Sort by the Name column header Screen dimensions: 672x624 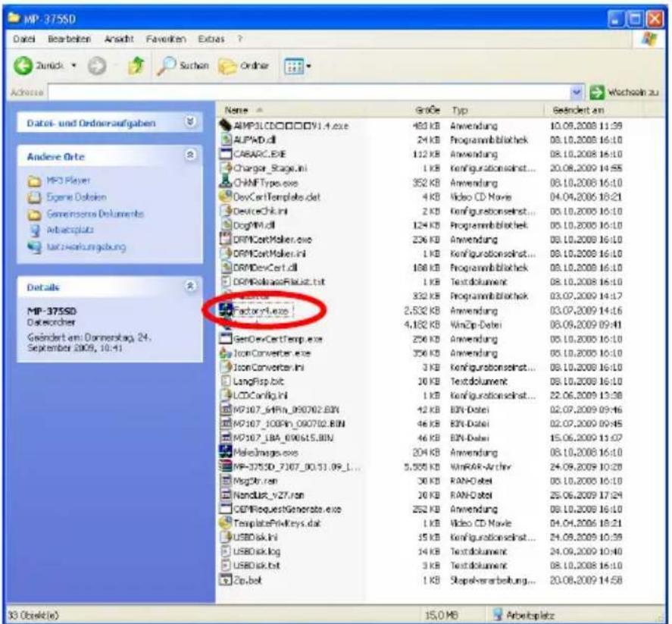click(x=236, y=110)
